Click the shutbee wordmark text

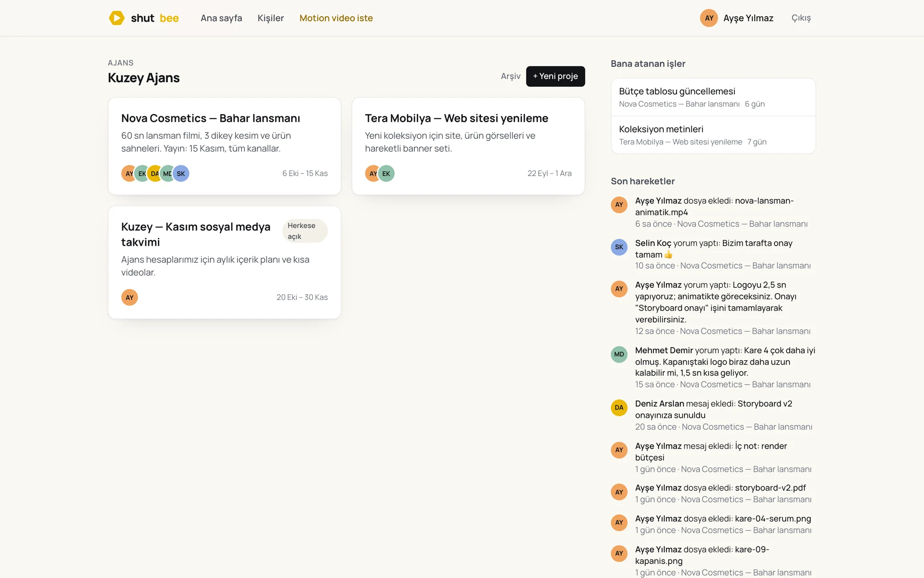click(x=155, y=18)
